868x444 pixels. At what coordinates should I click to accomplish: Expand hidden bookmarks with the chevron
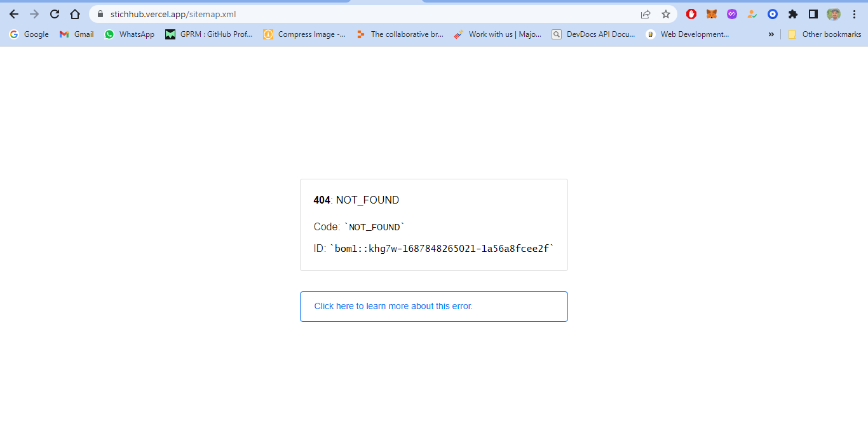pyautogui.click(x=770, y=34)
